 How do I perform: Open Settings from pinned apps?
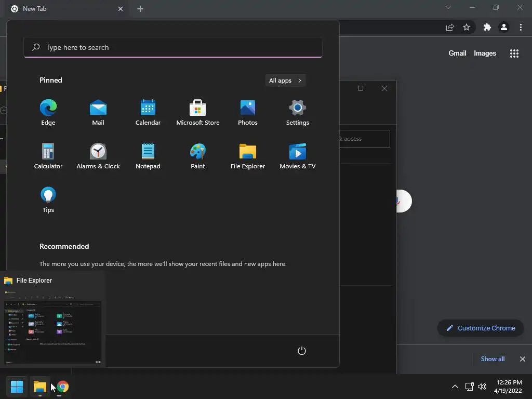tap(298, 113)
